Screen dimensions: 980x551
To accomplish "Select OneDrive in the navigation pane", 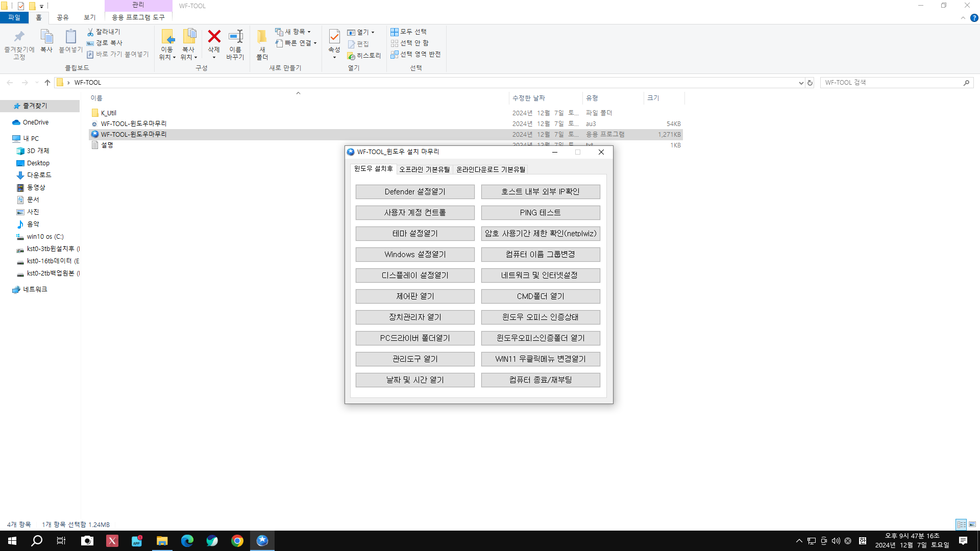I will pos(35,122).
